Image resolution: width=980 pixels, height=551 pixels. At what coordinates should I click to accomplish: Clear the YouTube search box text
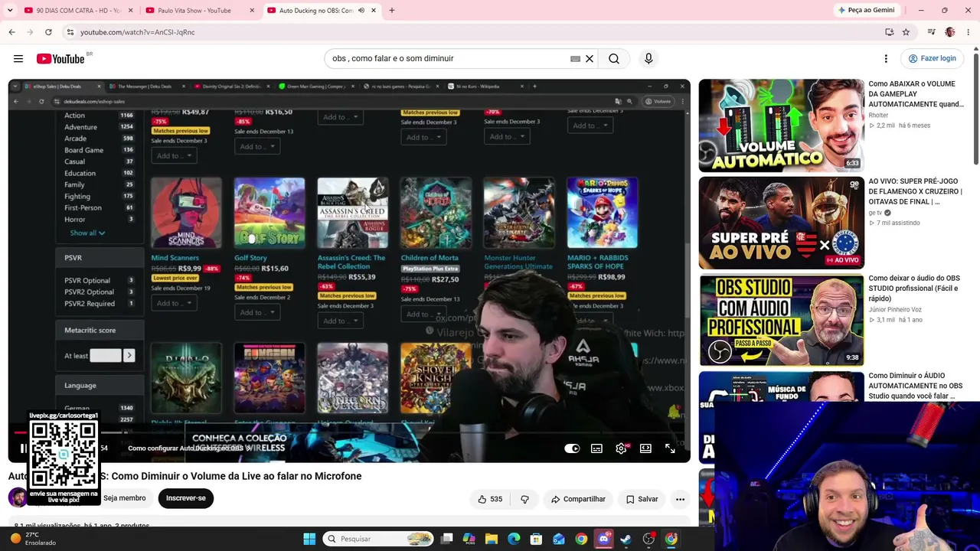coord(590,59)
